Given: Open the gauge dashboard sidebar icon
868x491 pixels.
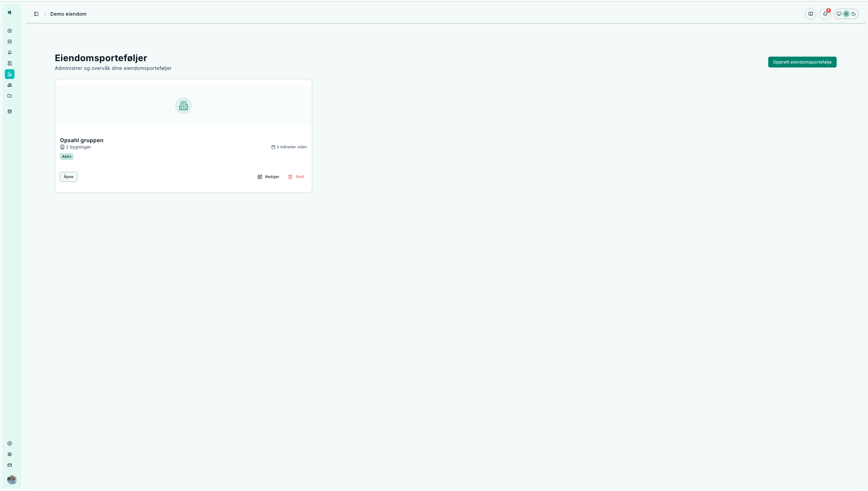Looking at the screenshot, I should (x=9, y=31).
